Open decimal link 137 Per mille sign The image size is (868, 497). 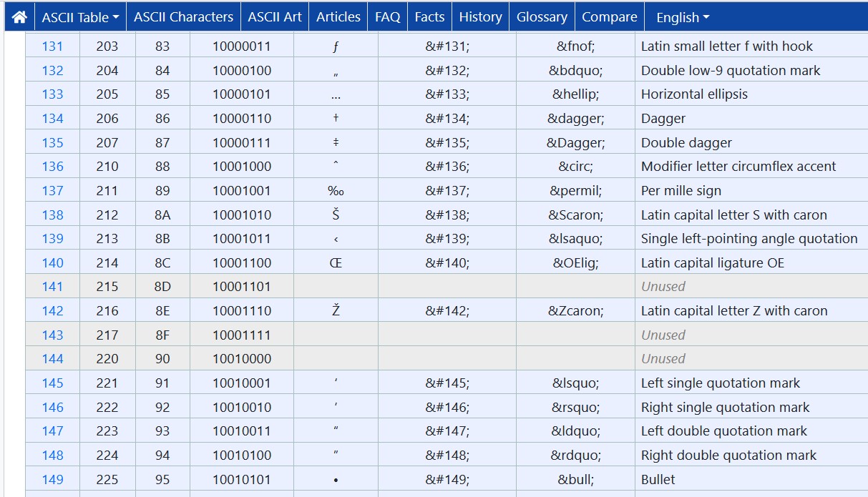tap(52, 191)
